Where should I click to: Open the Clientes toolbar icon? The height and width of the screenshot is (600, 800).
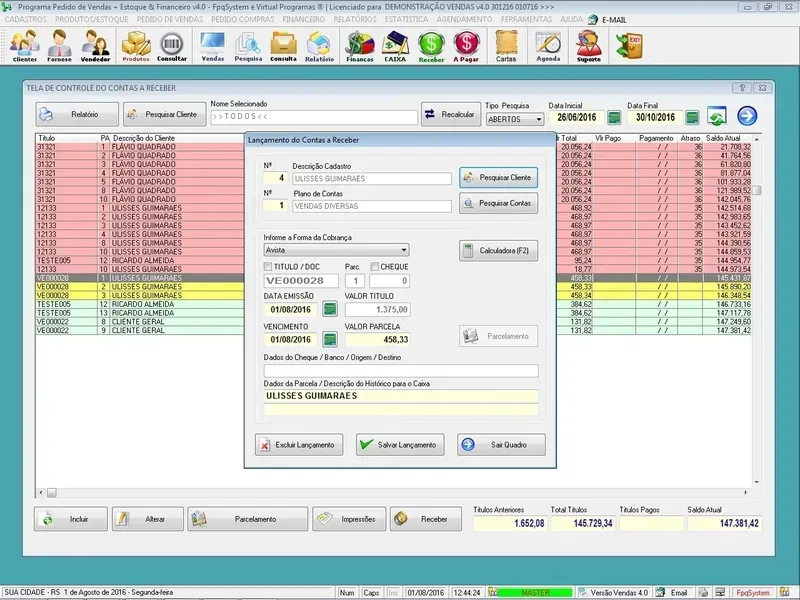point(25,46)
